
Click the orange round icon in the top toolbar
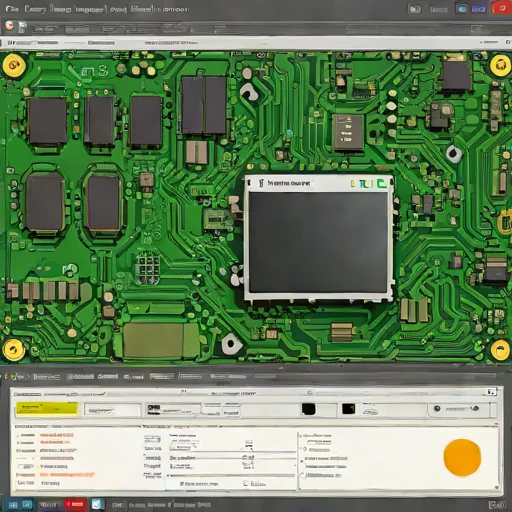point(10,26)
